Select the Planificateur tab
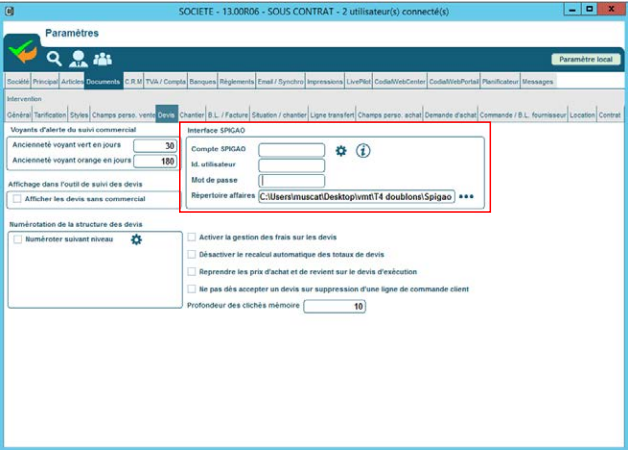628x450 pixels. tap(500, 82)
